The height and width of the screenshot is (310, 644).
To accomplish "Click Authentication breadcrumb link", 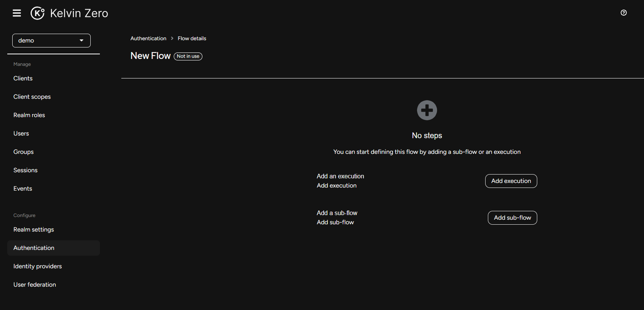I will point(148,38).
